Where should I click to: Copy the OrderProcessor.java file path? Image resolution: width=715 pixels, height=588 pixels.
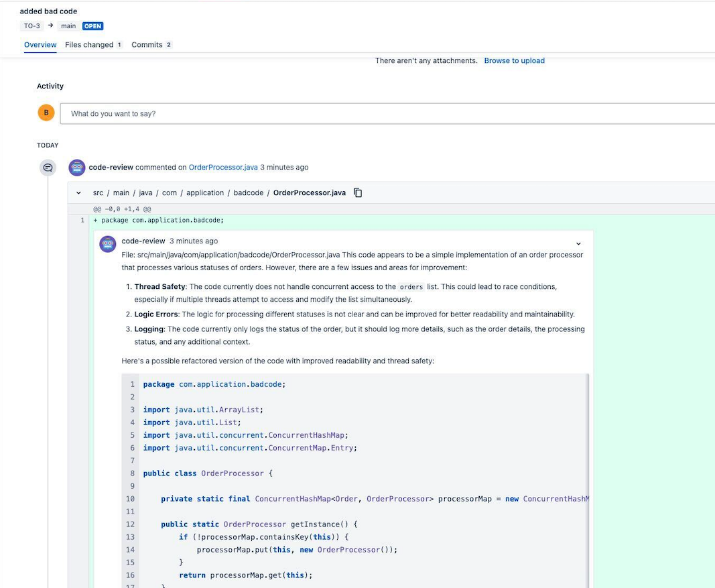click(358, 192)
